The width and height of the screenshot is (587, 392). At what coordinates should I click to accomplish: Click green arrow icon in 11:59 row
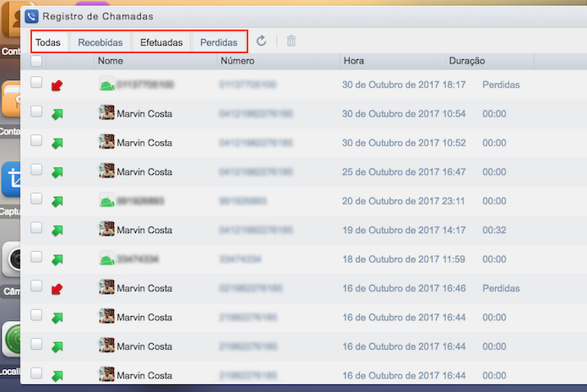coord(58,259)
